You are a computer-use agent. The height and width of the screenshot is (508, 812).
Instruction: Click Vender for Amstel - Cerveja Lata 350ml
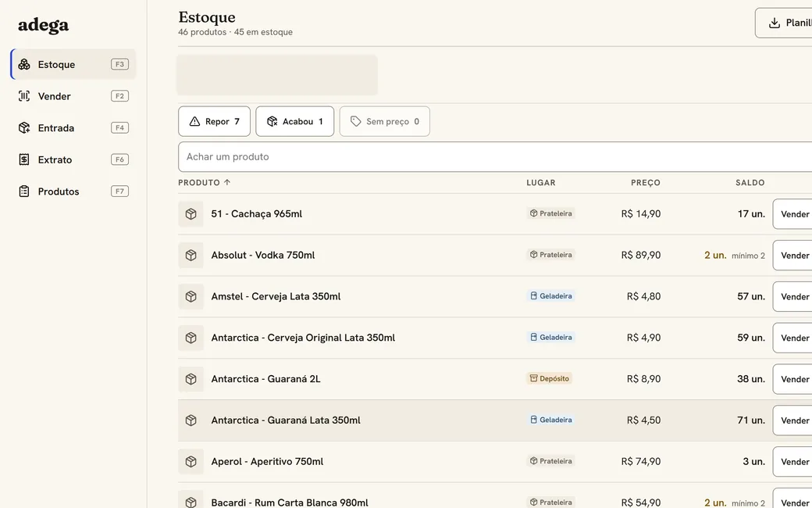pyautogui.click(x=792, y=296)
